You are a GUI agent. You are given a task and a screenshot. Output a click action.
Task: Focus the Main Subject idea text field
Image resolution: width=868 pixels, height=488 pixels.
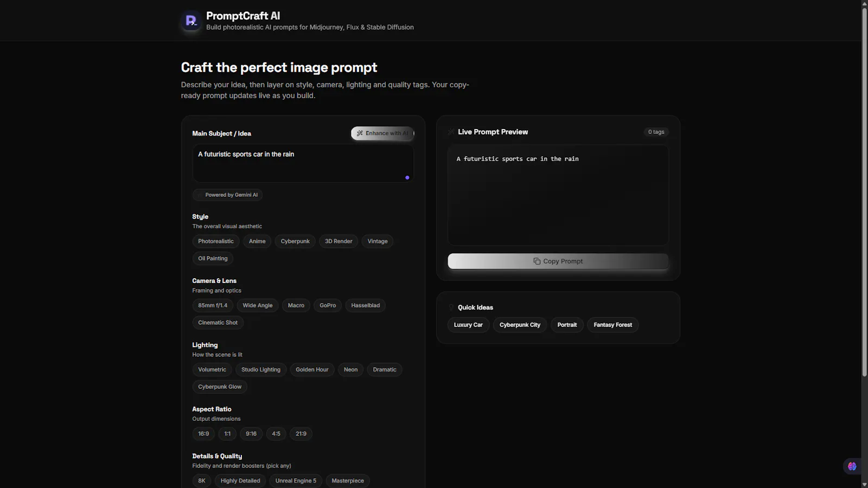303,163
